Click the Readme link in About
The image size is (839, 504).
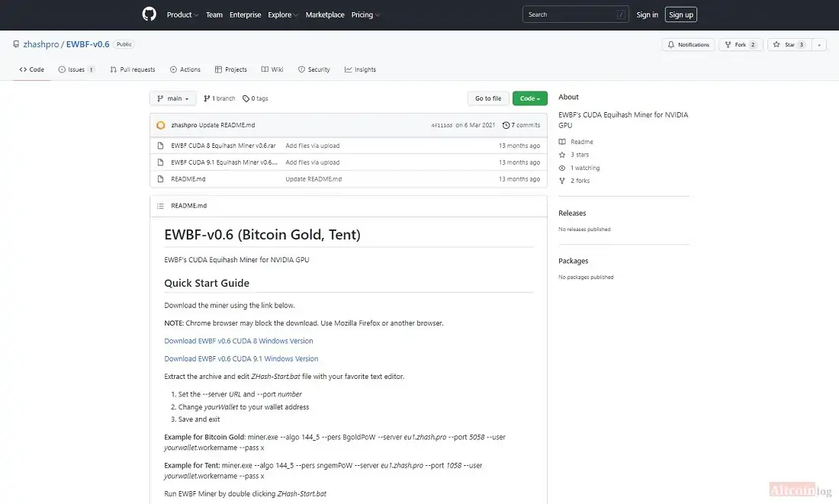tap(576, 142)
